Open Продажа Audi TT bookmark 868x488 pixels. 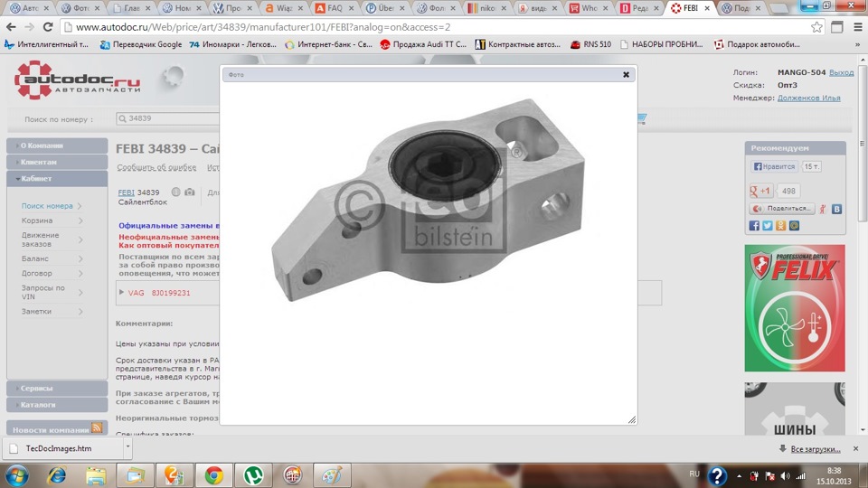(423, 44)
